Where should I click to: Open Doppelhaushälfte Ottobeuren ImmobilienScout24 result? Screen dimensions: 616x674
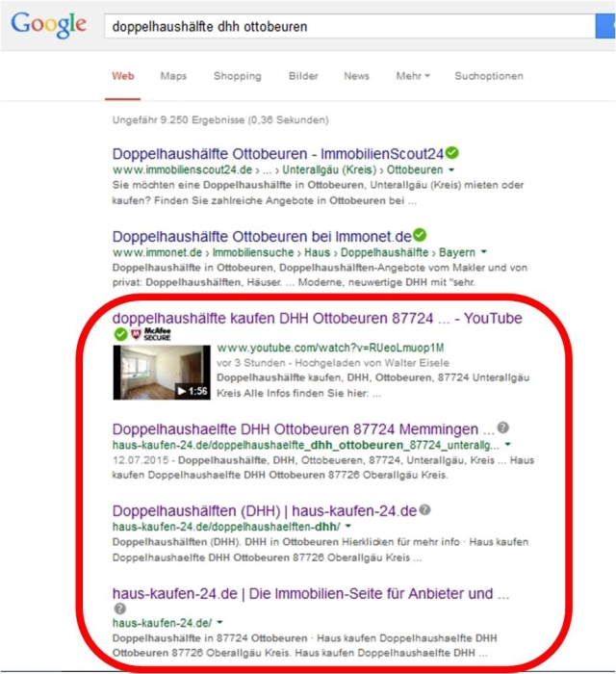[x=278, y=154]
